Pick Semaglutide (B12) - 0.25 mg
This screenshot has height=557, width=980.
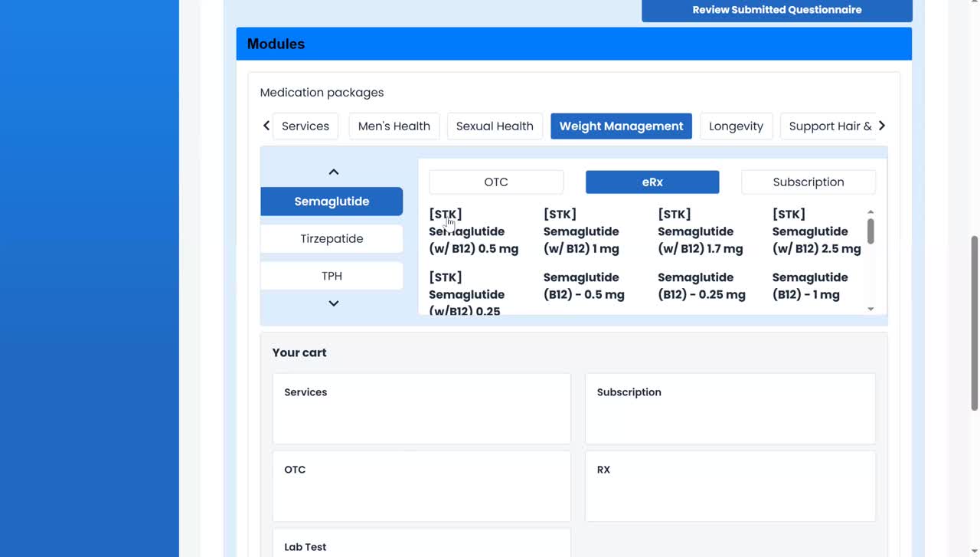[x=701, y=286]
